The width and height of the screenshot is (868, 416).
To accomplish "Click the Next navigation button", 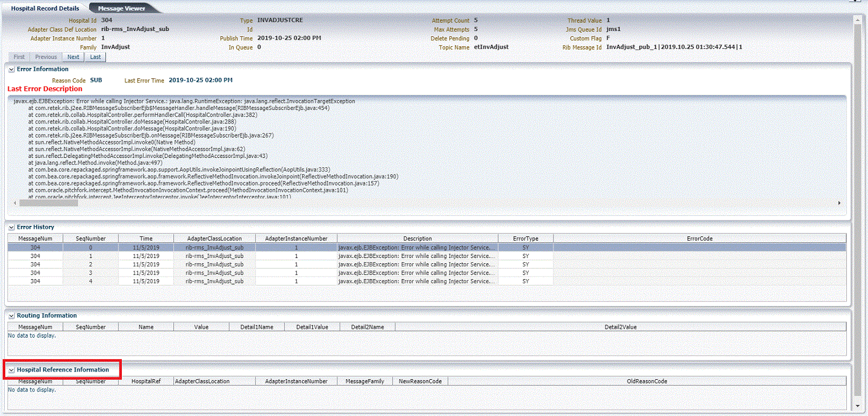I will [x=73, y=57].
